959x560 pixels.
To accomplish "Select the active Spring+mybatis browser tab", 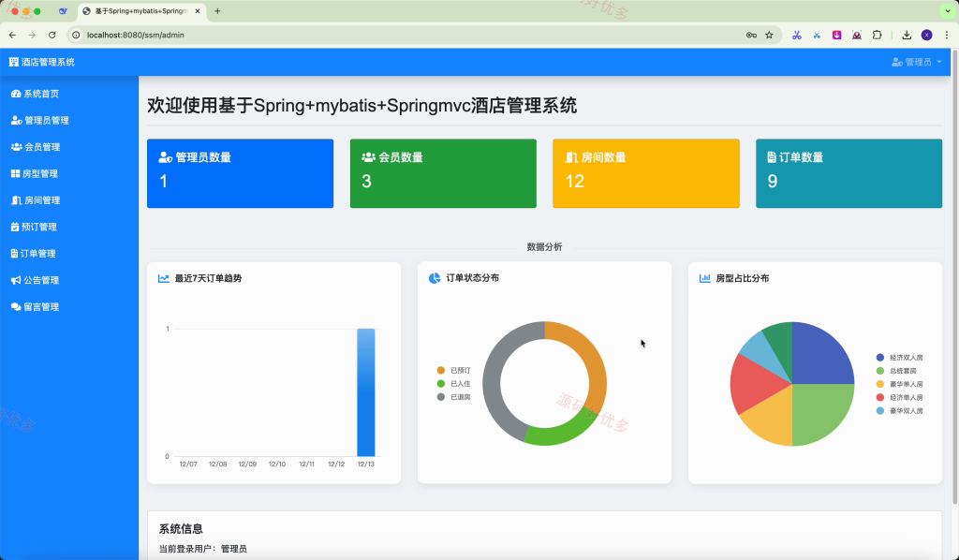I will click(142, 11).
